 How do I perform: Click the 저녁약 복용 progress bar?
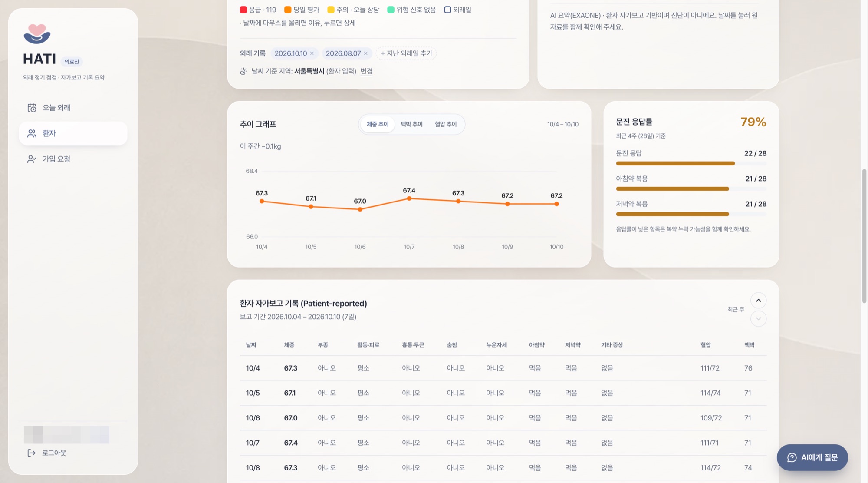click(x=691, y=214)
